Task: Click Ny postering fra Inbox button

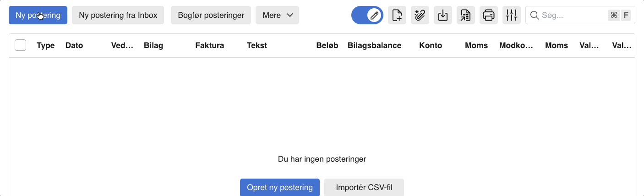Action: [118, 15]
